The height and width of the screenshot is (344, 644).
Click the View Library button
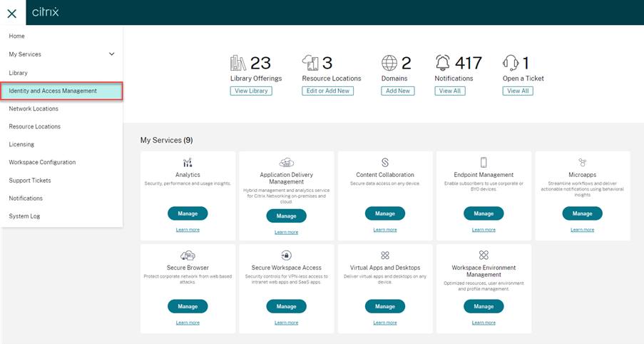coord(251,91)
